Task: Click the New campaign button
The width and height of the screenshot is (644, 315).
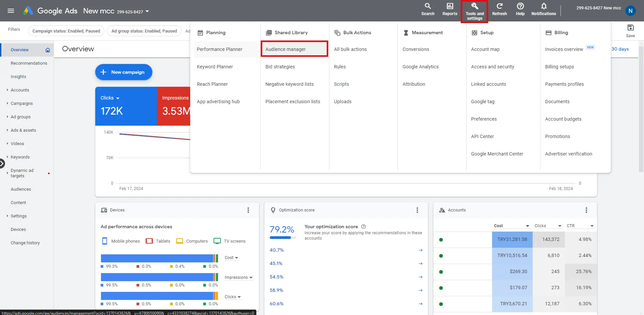Action: tap(123, 72)
